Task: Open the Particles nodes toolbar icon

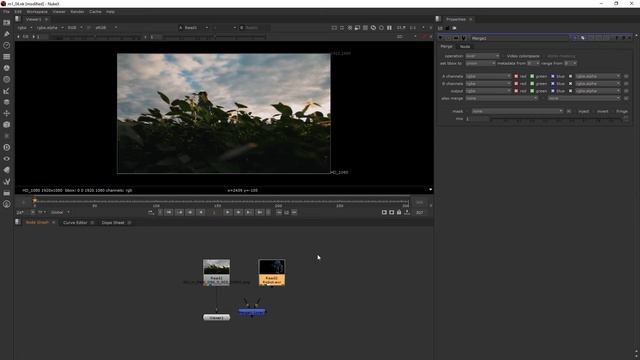Action: 7,136
